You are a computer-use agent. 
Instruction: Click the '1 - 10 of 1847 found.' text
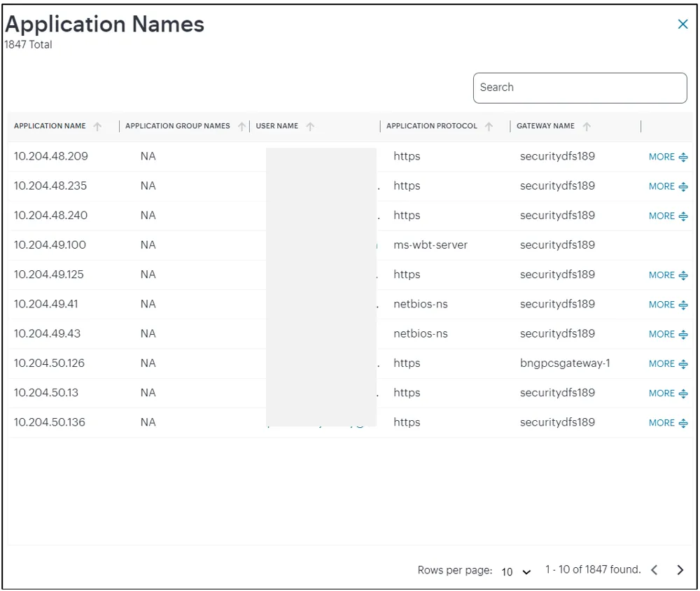[593, 569]
